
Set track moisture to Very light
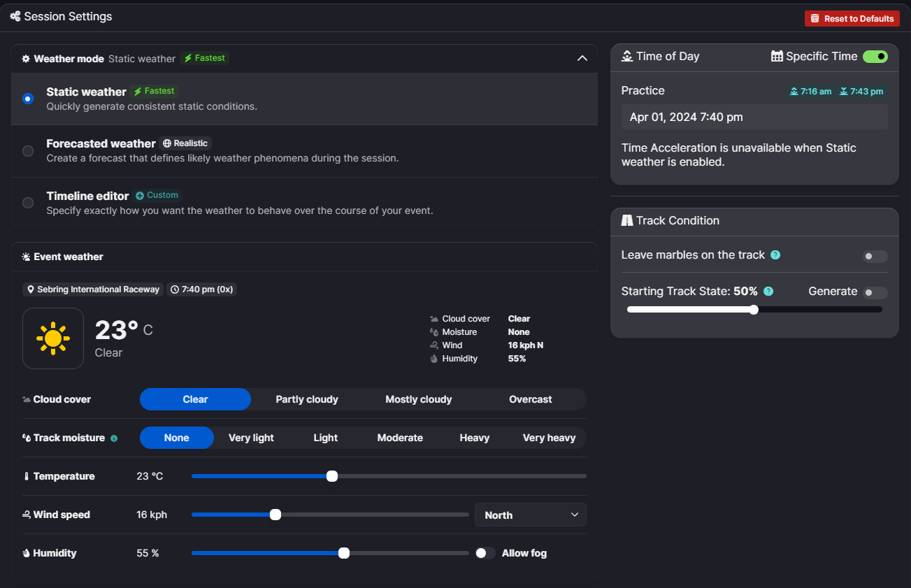click(x=251, y=438)
